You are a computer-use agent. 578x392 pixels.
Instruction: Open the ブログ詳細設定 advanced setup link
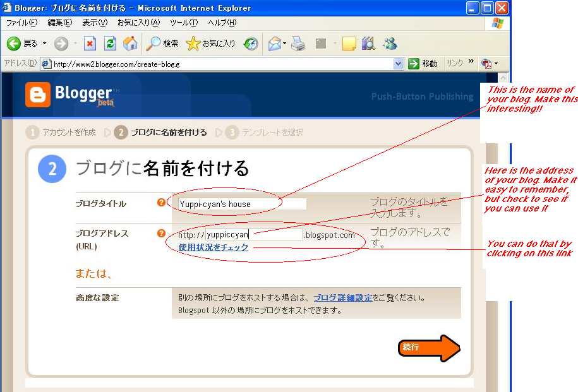tap(343, 298)
